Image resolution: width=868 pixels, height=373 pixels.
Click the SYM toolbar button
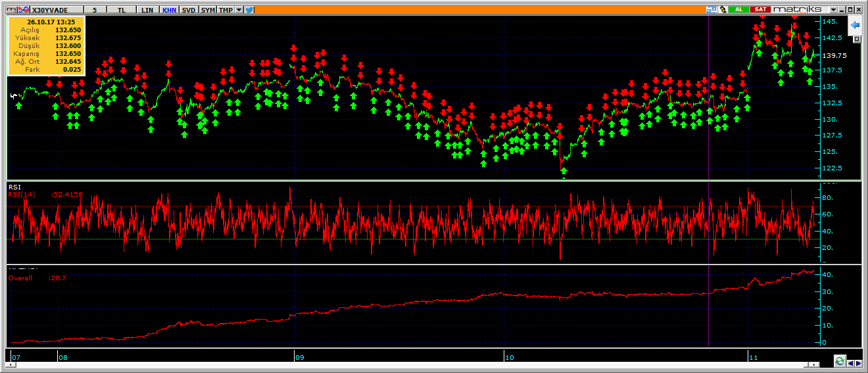click(x=208, y=10)
